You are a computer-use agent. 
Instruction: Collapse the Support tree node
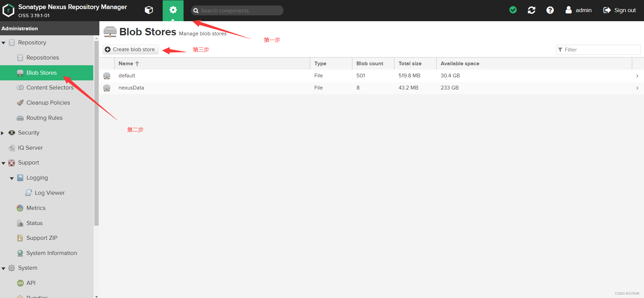point(3,163)
